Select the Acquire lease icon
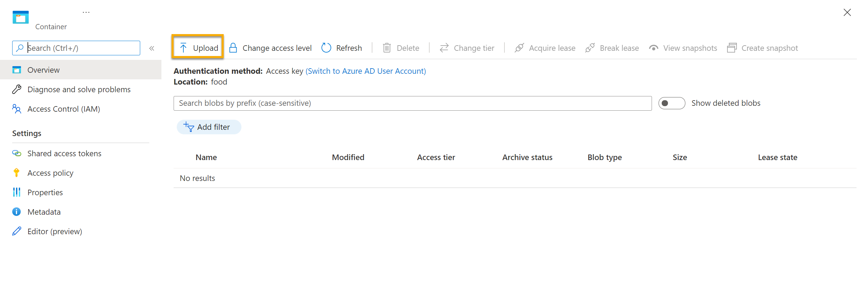Screen dimensions: 868x293 pos(519,48)
